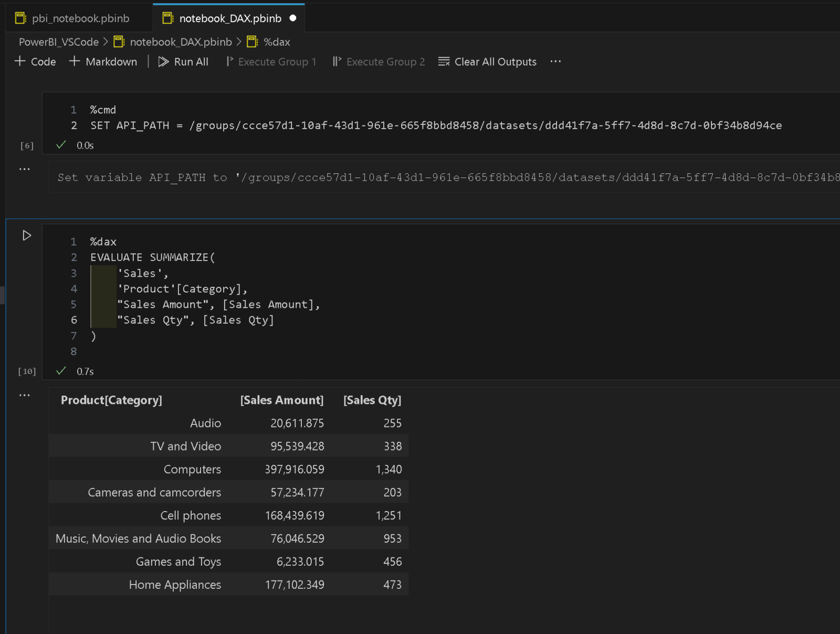Screen dimensions: 840x634
Task: Click the [Sales Qty] column header
Action: [x=372, y=400]
